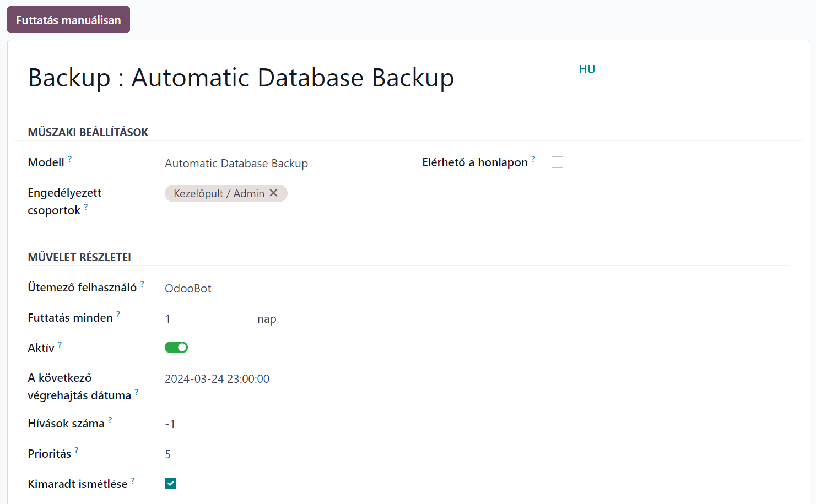The width and height of the screenshot is (816, 504).
Task: Show help icon for Engedélyezett csoportok
Action: pyautogui.click(x=86, y=207)
